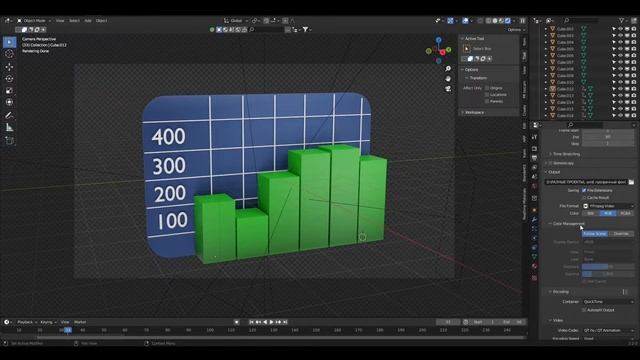Toggle the Stereoscopy panel checkbox
This screenshot has width=640, height=360.
pos(551,163)
